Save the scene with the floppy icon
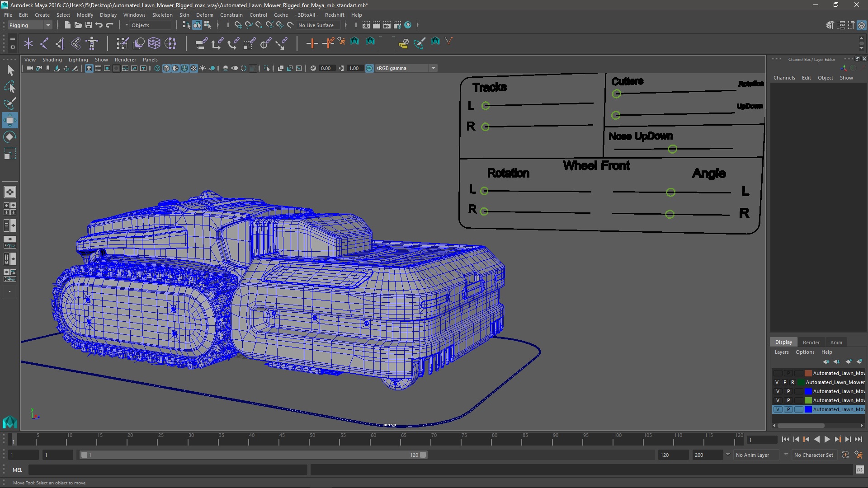 pyautogui.click(x=89, y=25)
